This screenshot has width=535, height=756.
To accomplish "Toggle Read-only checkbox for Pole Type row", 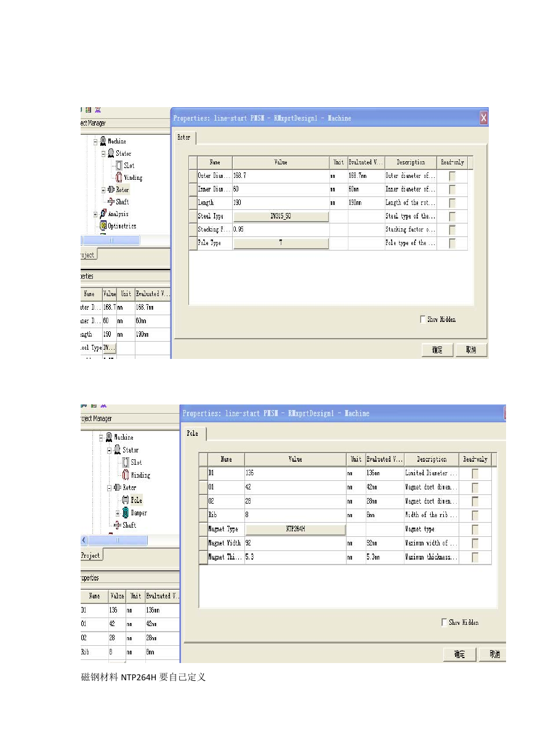I will pyautogui.click(x=453, y=243).
